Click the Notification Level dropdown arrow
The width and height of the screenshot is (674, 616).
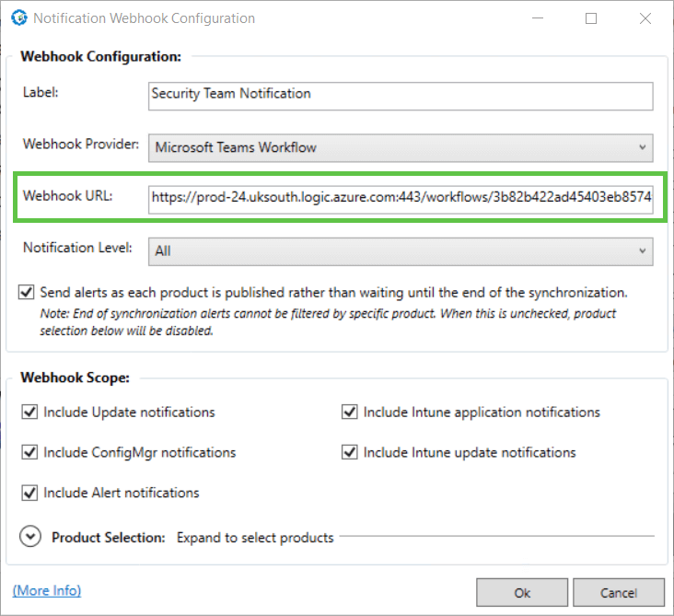(x=642, y=251)
